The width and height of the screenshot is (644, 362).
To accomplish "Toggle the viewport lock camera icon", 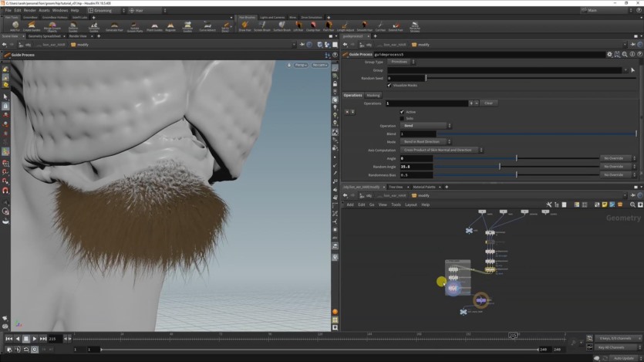I will (x=288, y=65).
